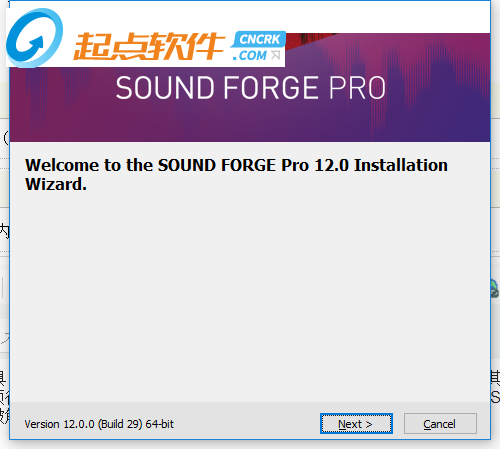Click the Welcome heading text
This screenshot has height=449, width=500.
coord(236,175)
